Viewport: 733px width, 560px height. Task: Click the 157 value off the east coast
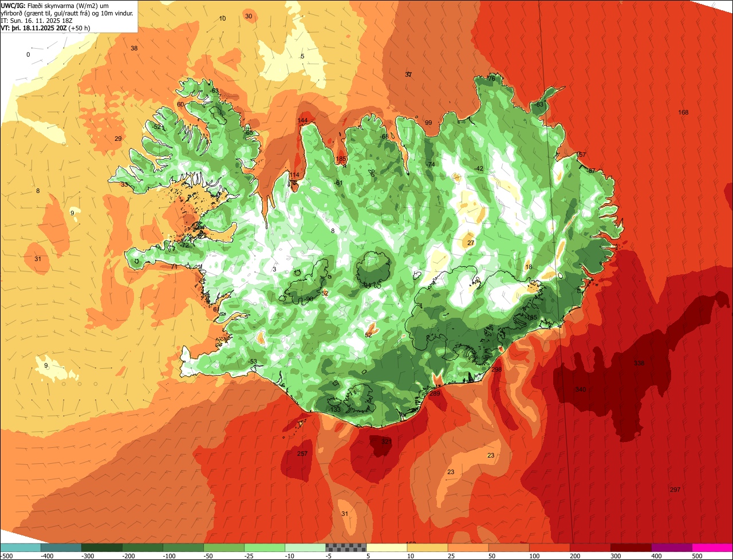(x=581, y=155)
